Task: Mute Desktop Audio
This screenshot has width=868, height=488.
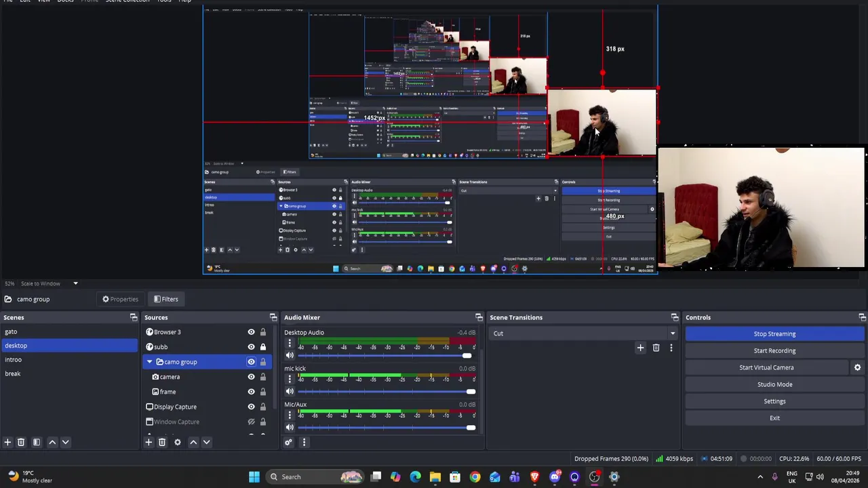Action: [x=290, y=355]
